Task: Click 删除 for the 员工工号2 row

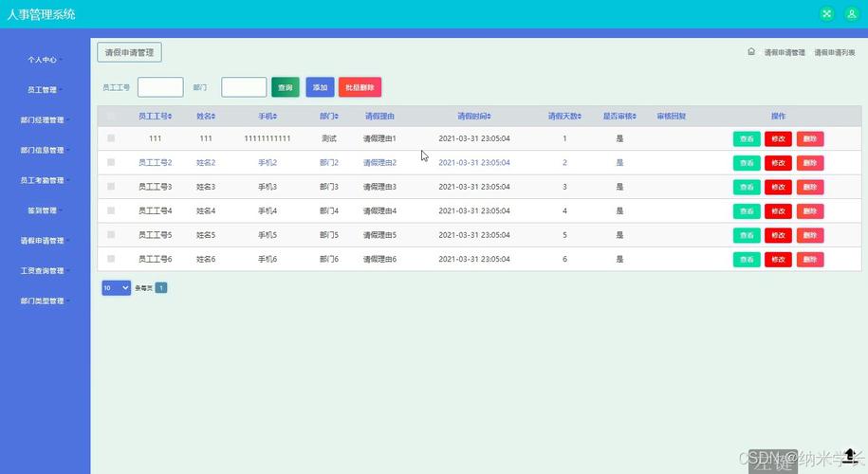Action: tap(810, 163)
